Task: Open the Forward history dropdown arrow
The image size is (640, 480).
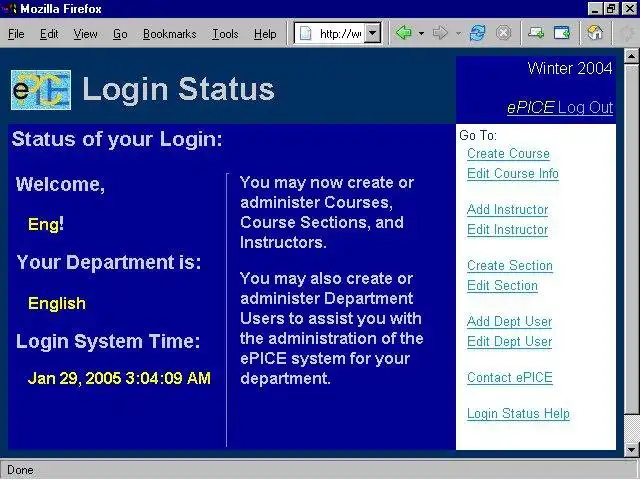Action: [458, 33]
